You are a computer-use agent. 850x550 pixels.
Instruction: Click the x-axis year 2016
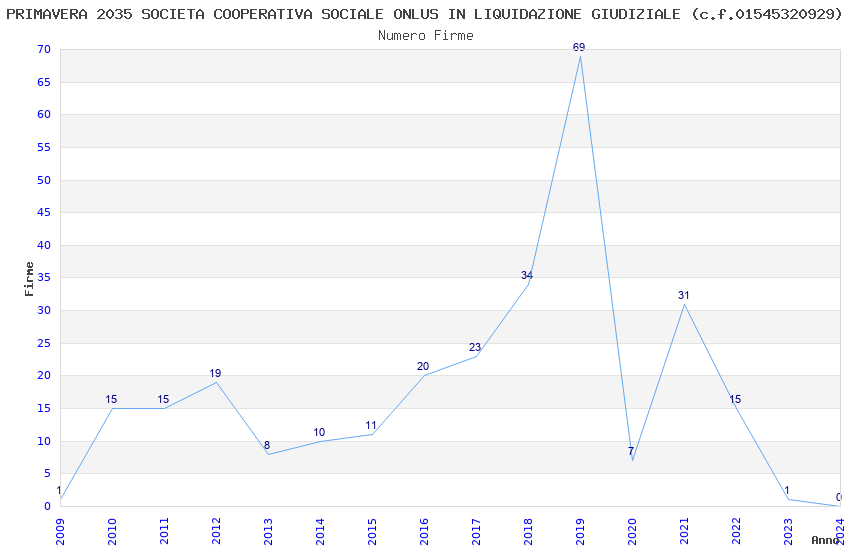(424, 531)
